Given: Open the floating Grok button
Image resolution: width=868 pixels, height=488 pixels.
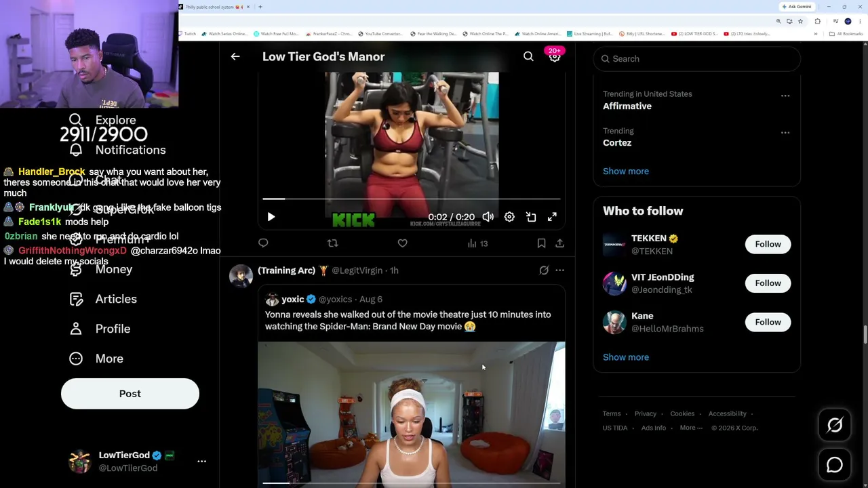Looking at the screenshot, I should [835, 425].
